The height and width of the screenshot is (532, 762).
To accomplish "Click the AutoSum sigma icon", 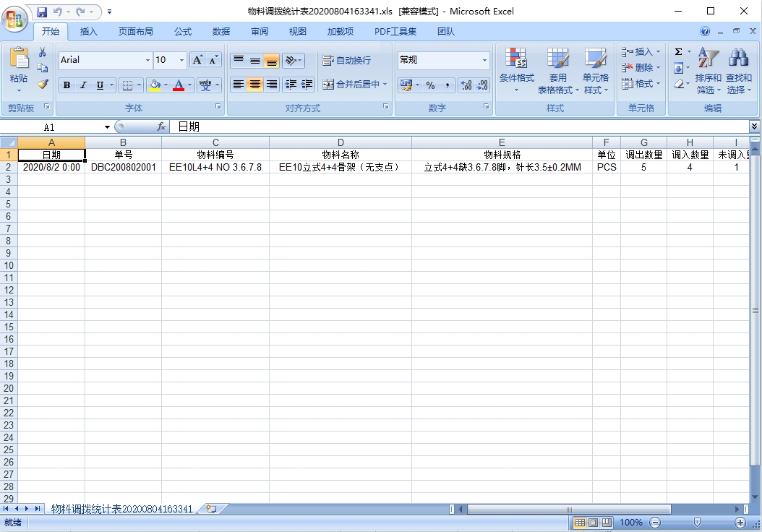I will click(x=678, y=52).
